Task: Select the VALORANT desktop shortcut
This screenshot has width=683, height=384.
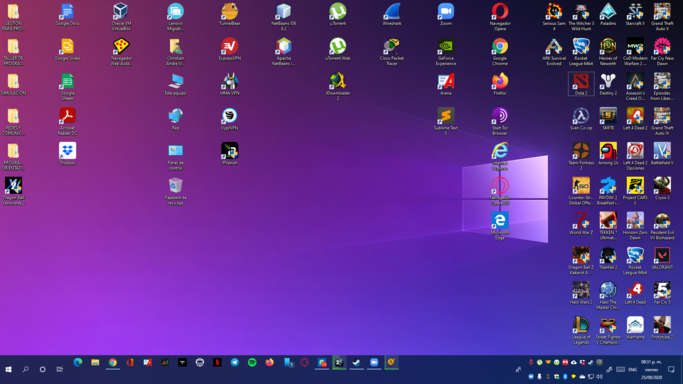Action: [662, 259]
